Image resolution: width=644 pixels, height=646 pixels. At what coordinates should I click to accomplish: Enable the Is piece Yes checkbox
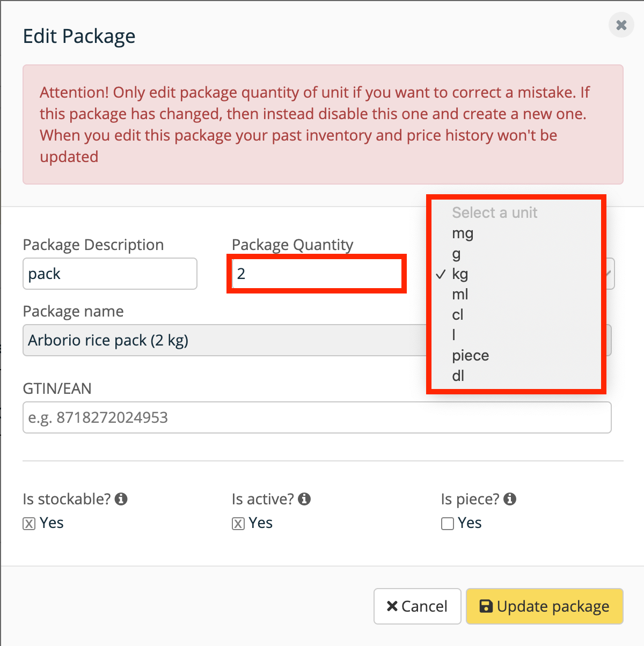click(448, 524)
